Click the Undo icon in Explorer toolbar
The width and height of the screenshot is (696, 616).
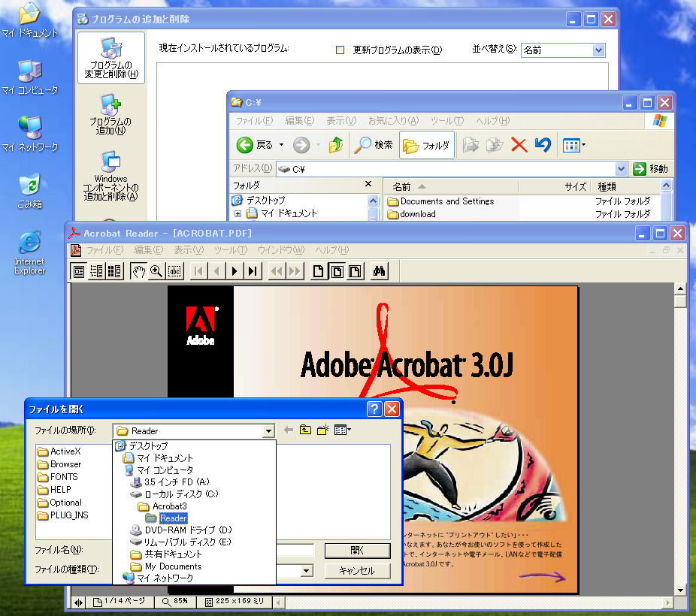click(543, 145)
